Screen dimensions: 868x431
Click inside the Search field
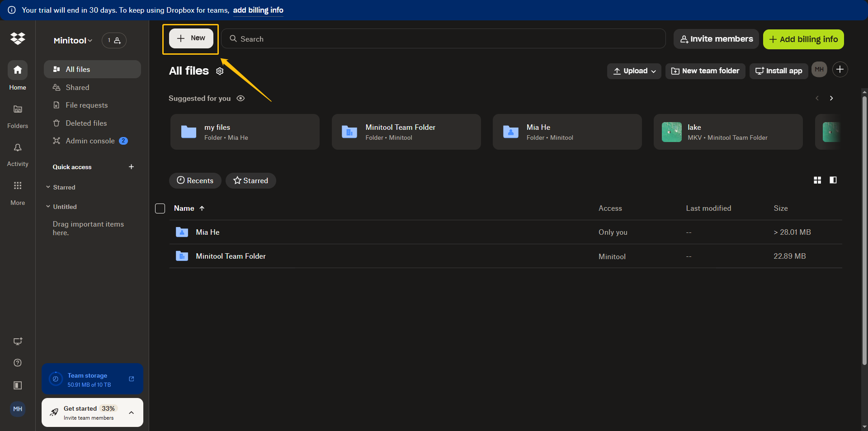pos(443,39)
